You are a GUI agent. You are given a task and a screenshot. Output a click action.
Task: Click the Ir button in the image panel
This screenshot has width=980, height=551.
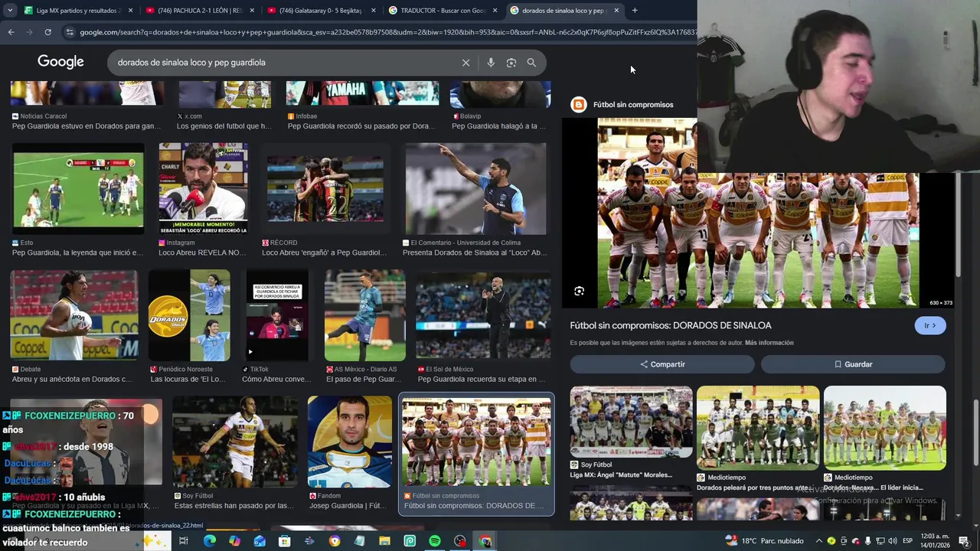tap(930, 325)
